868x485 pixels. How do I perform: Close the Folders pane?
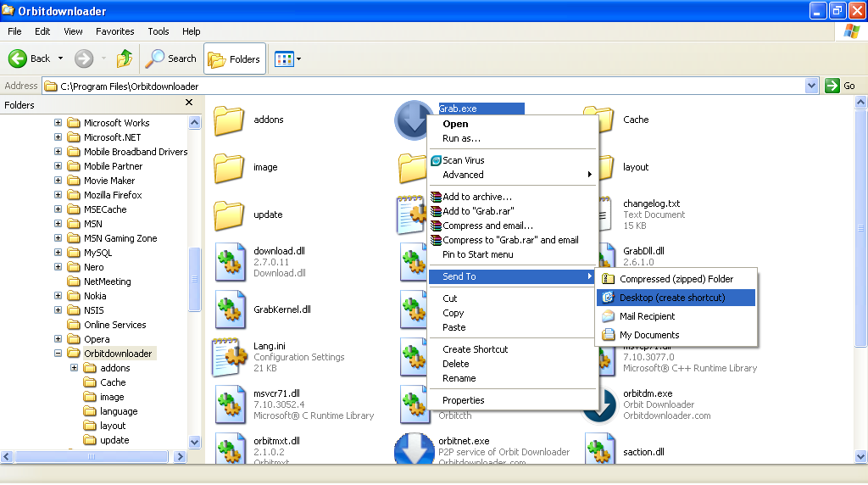click(189, 103)
